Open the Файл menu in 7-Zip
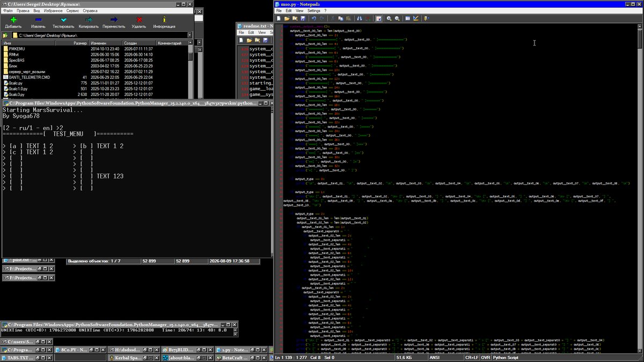This screenshot has width=644, height=362. pyautogui.click(x=8, y=10)
